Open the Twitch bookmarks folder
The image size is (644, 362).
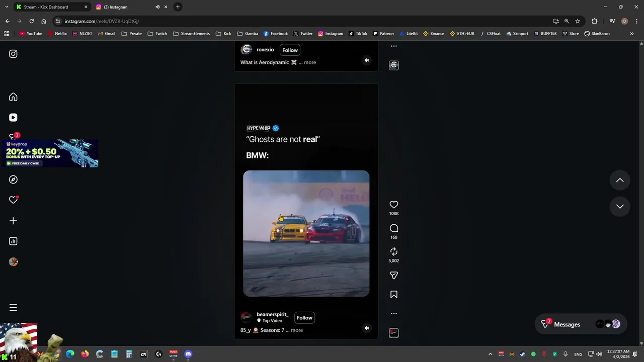(157, 34)
